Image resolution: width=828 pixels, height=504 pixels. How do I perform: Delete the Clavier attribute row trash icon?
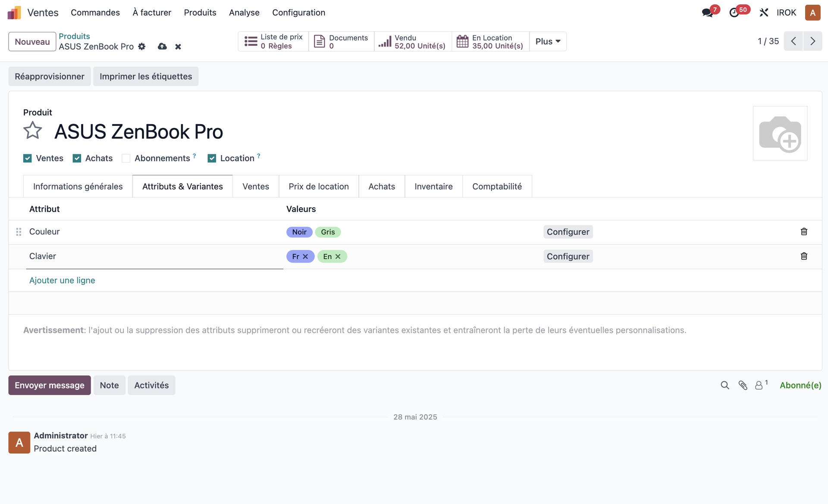pyautogui.click(x=804, y=257)
